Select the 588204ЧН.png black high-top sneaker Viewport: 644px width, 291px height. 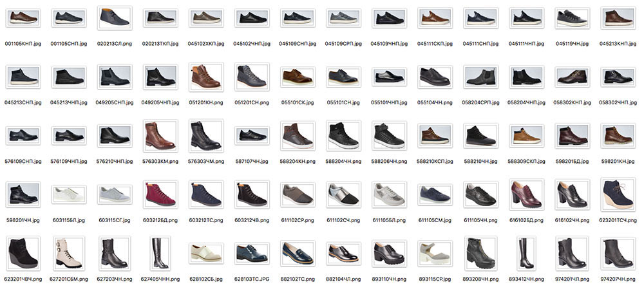point(343,135)
